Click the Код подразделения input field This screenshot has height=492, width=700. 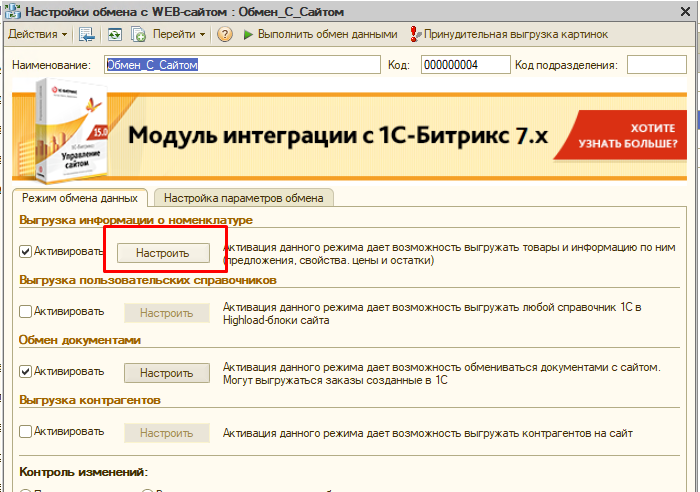[657, 65]
